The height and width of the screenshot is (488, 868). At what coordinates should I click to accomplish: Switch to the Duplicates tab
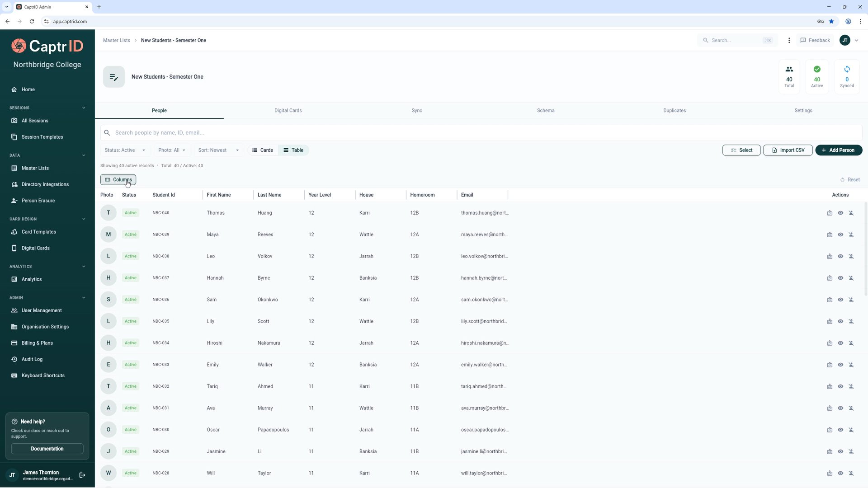675,111
